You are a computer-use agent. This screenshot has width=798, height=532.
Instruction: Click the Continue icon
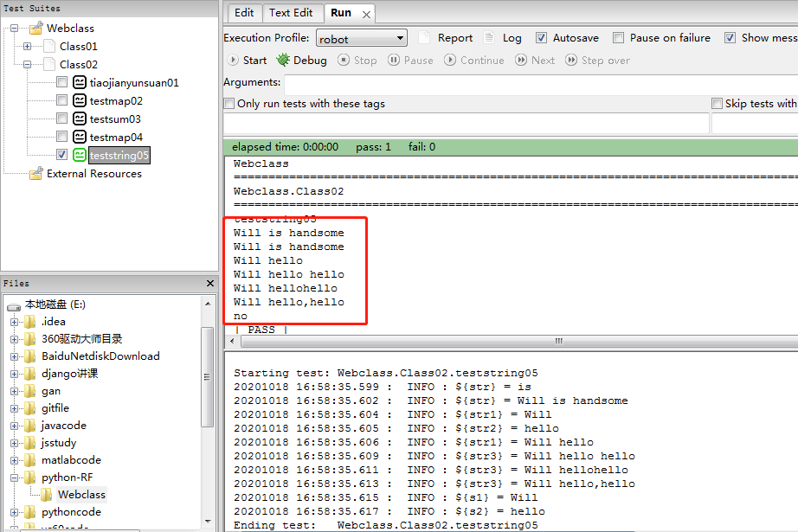point(450,60)
